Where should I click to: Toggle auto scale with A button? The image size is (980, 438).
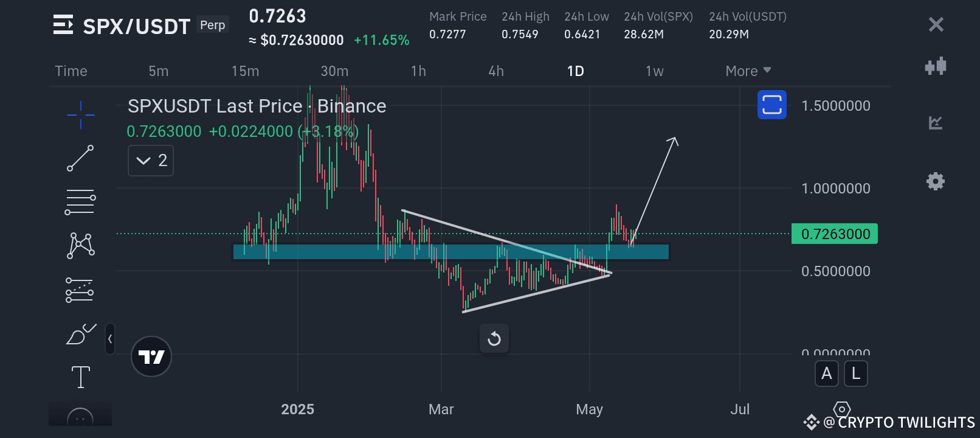point(827,374)
